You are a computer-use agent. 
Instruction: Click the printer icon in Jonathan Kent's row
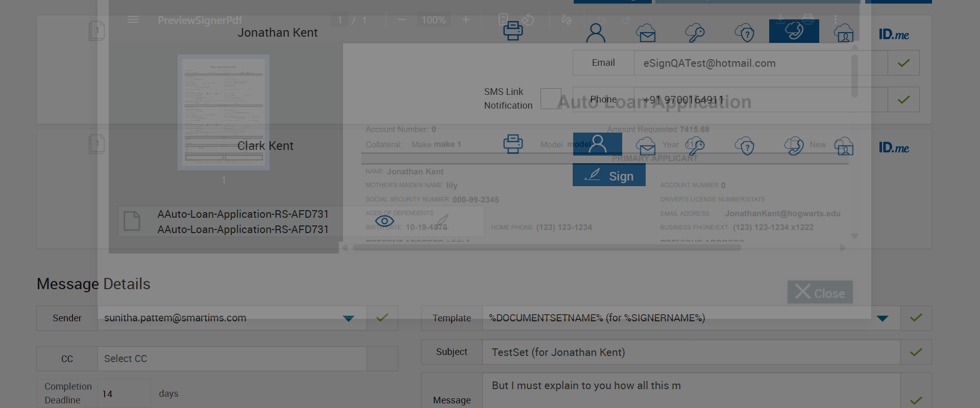tap(513, 31)
